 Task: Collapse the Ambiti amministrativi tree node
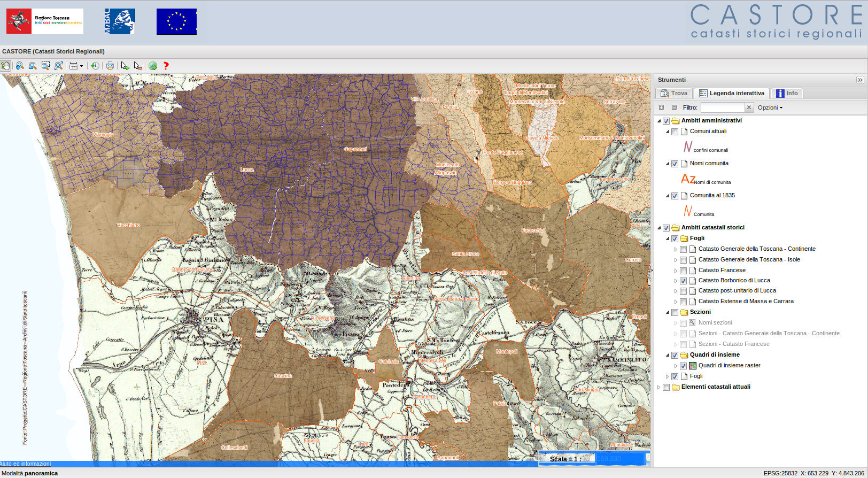[659, 121]
